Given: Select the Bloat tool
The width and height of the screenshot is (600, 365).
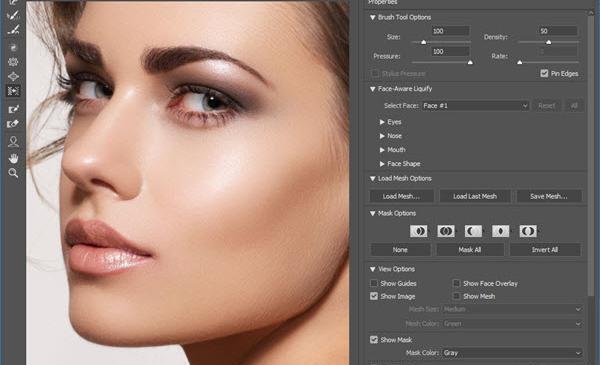Looking at the screenshot, I should [13, 77].
